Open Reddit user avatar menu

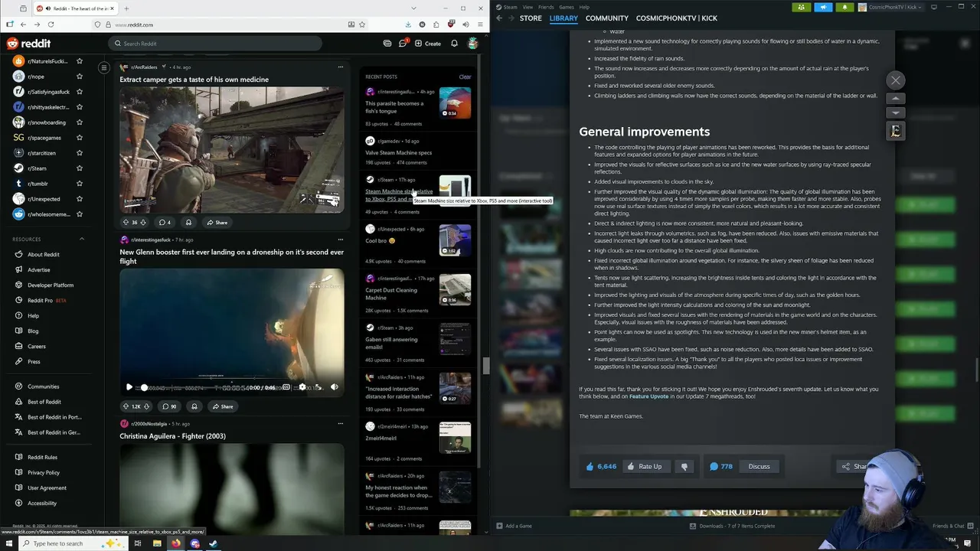473,44
